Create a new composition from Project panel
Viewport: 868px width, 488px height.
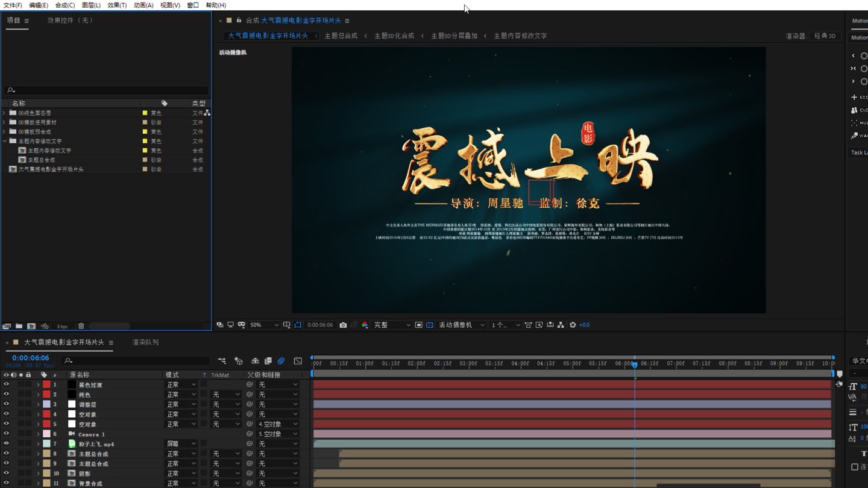(x=31, y=326)
